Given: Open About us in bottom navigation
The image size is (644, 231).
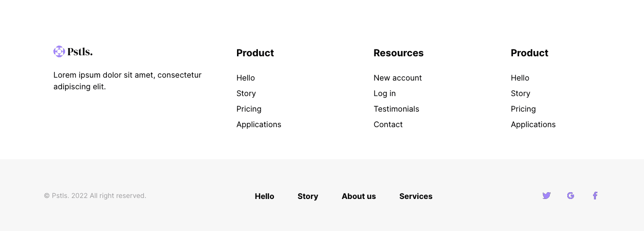Looking at the screenshot, I should (x=359, y=197).
